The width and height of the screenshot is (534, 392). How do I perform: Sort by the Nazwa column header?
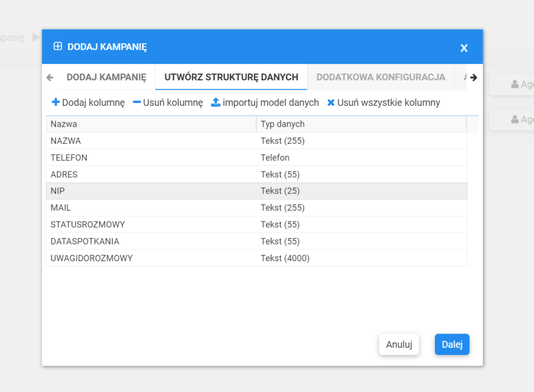151,124
